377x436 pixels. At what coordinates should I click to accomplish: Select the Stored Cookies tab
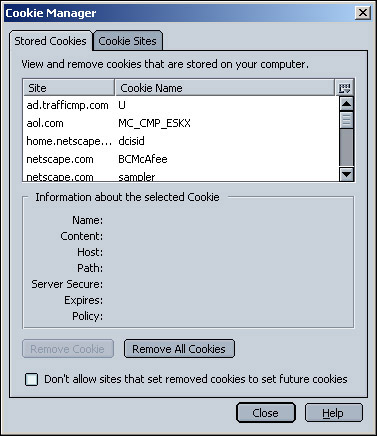coord(50,41)
